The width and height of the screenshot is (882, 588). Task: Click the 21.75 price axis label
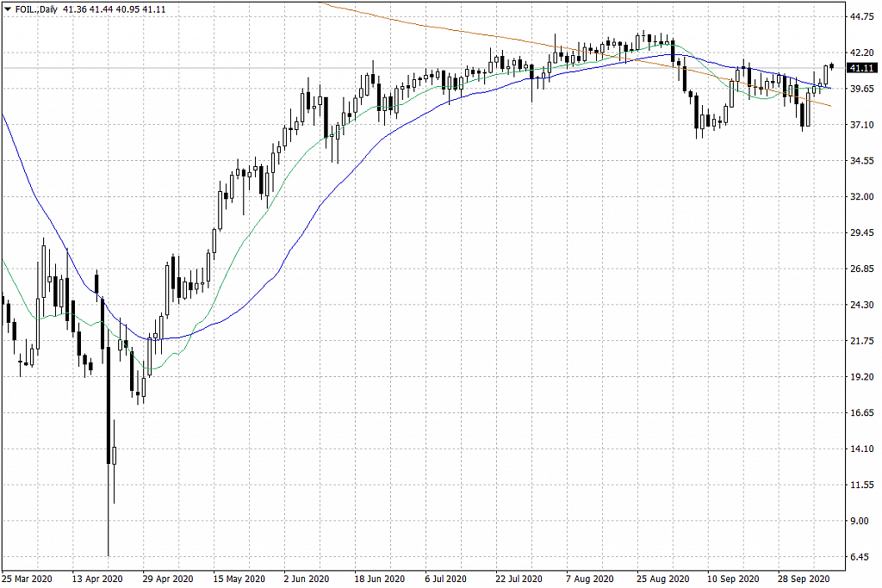[862, 341]
